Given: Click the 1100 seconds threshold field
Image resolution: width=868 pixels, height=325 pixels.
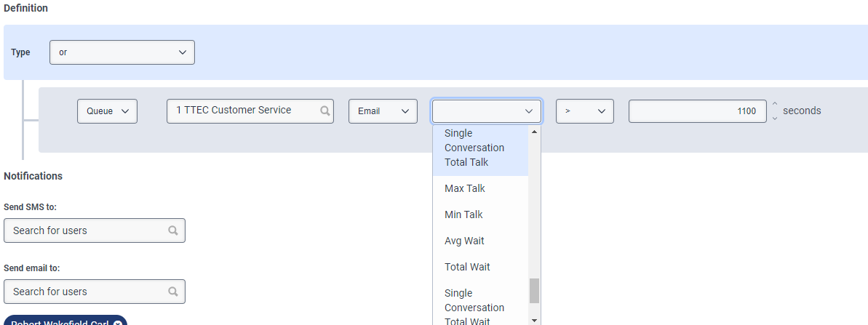Looking at the screenshot, I should pyautogui.click(x=697, y=111).
